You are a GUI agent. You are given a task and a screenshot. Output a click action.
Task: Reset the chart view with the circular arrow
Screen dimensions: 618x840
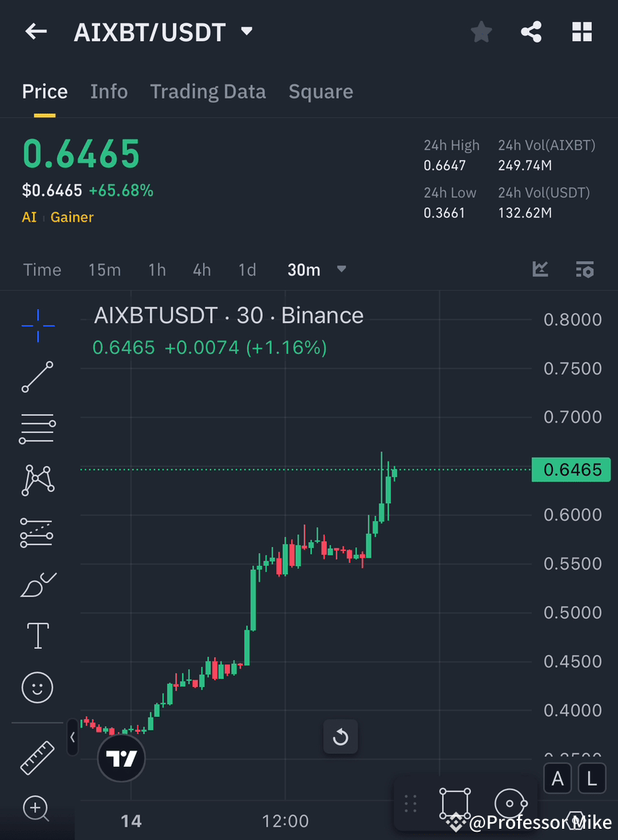(340, 737)
